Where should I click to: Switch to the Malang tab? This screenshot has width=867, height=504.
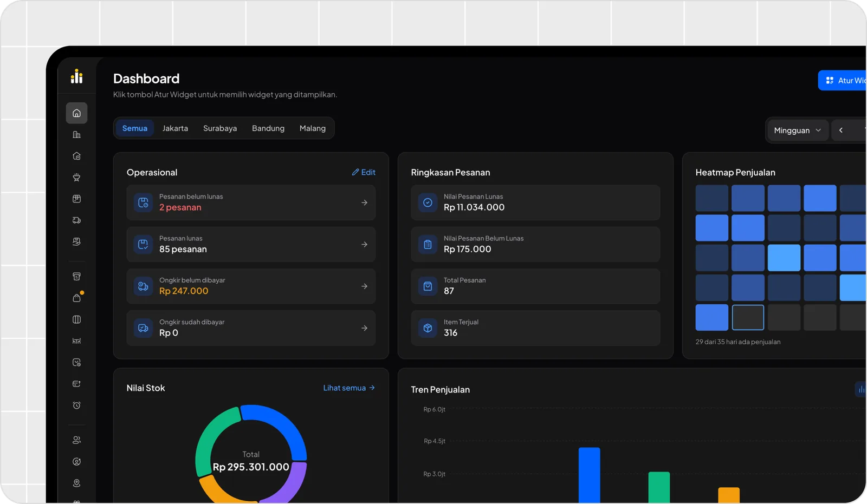[x=313, y=128]
